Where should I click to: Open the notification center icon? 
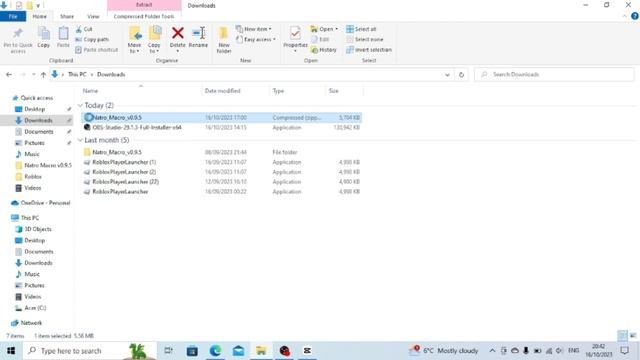click(624, 351)
